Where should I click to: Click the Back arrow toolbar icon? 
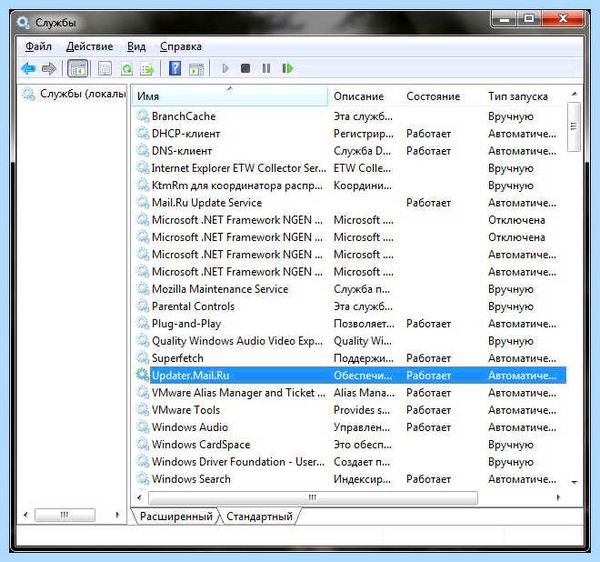click(28, 69)
